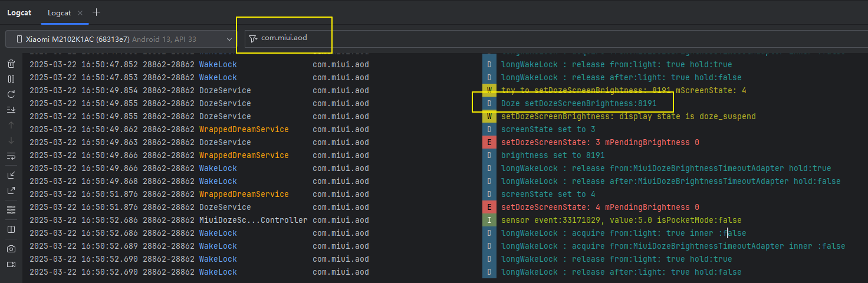The image size is (868, 283).
Task: Restart logcat using the refresh icon
Action: click(x=11, y=94)
